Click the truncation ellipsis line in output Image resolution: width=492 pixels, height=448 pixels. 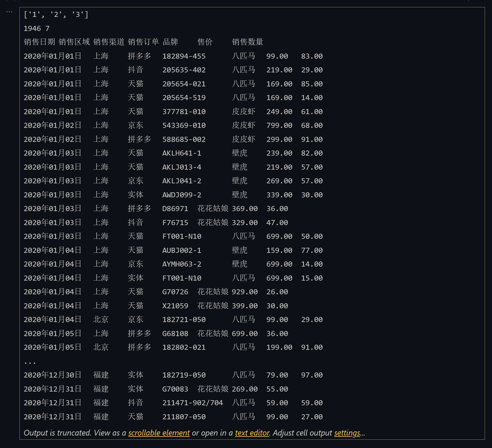click(x=30, y=362)
